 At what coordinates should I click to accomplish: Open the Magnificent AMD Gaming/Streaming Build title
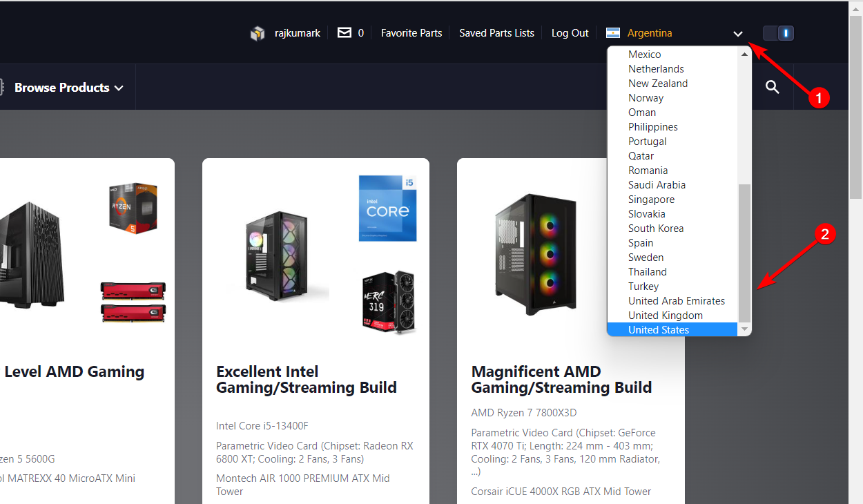562,380
